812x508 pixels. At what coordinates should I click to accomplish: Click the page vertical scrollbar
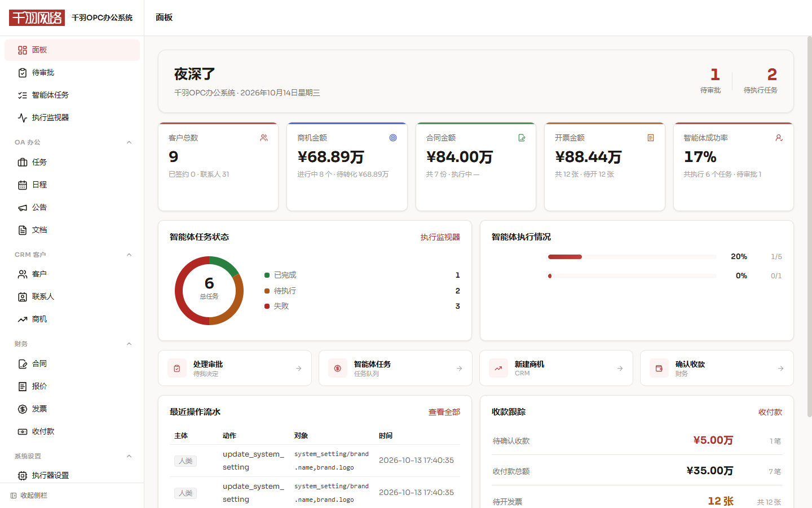pos(809,226)
